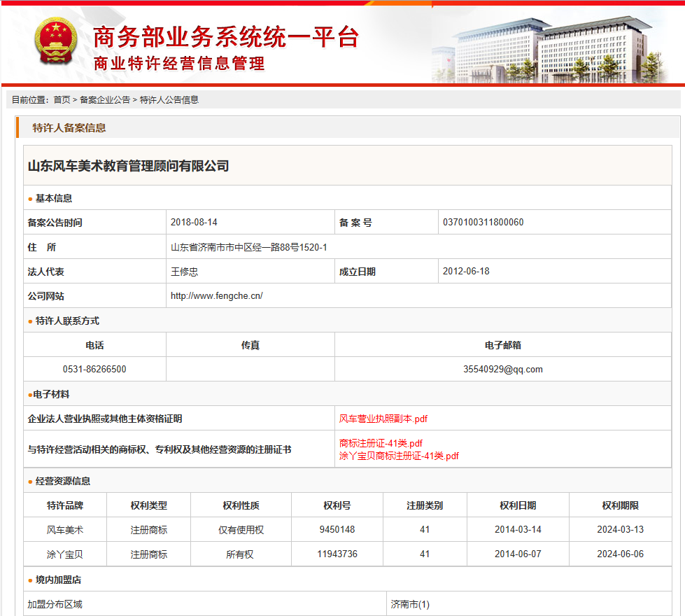The height and width of the screenshot is (616, 685).
Task: Select 注册商标 in the 风车美术 row
Action: (x=149, y=530)
